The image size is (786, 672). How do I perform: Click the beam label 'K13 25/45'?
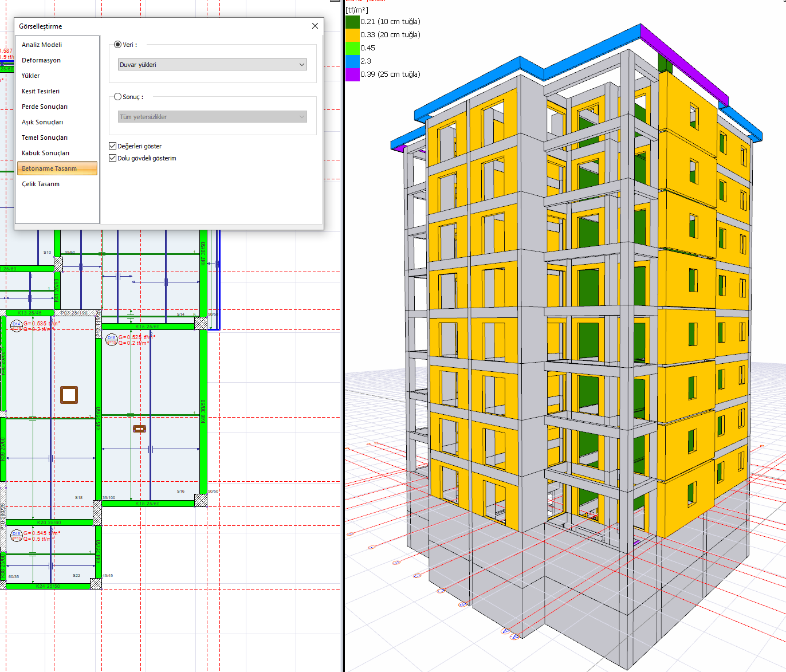[x=30, y=313]
